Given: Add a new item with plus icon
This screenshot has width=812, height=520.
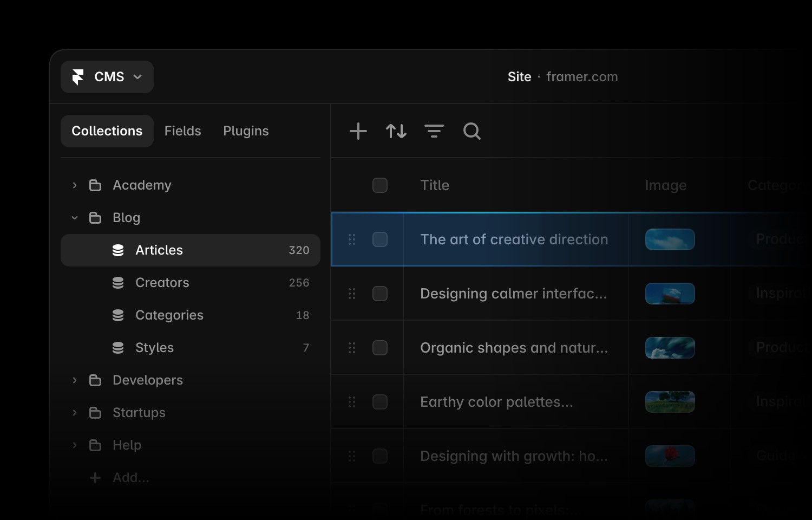Looking at the screenshot, I should coord(358,131).
